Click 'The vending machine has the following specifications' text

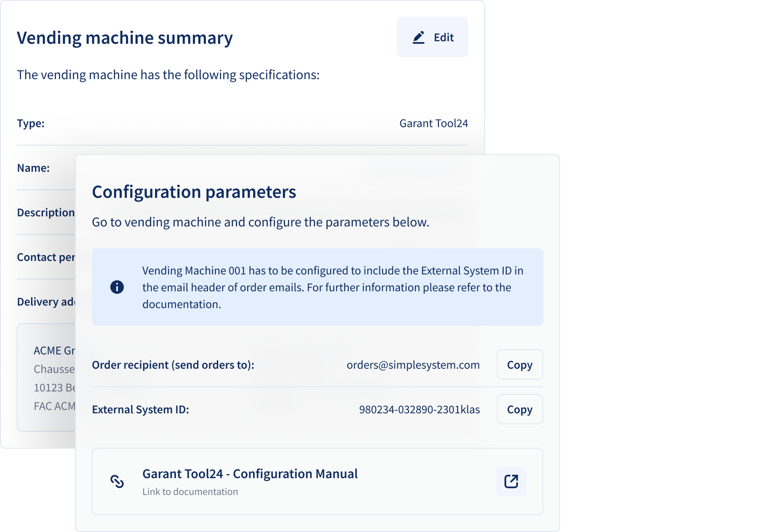point(168,75)
